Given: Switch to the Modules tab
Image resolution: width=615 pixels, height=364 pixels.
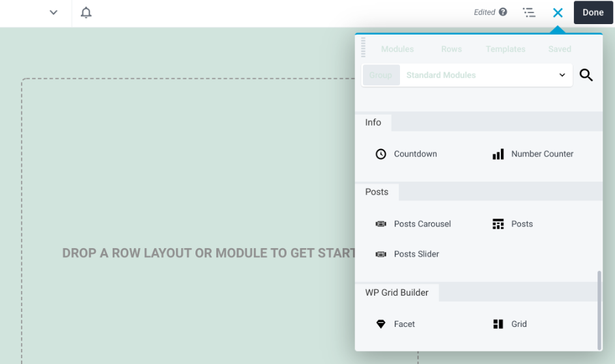Looking at the screenshot, I should tap(397, 49).
